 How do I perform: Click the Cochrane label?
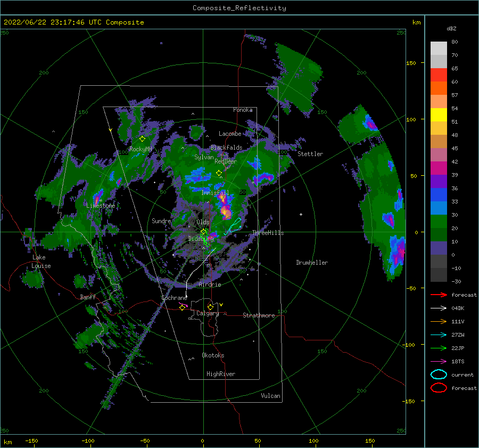(174, 298)
